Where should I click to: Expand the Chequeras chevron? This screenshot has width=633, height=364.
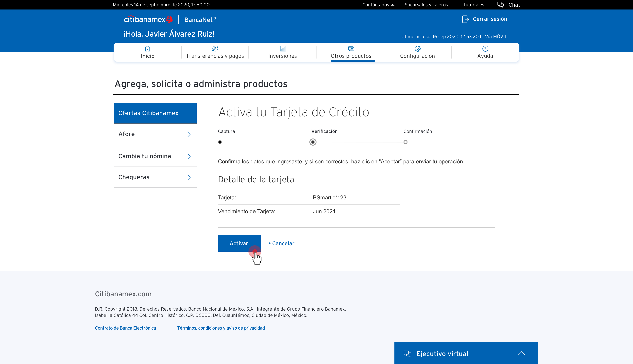point(189,177)
